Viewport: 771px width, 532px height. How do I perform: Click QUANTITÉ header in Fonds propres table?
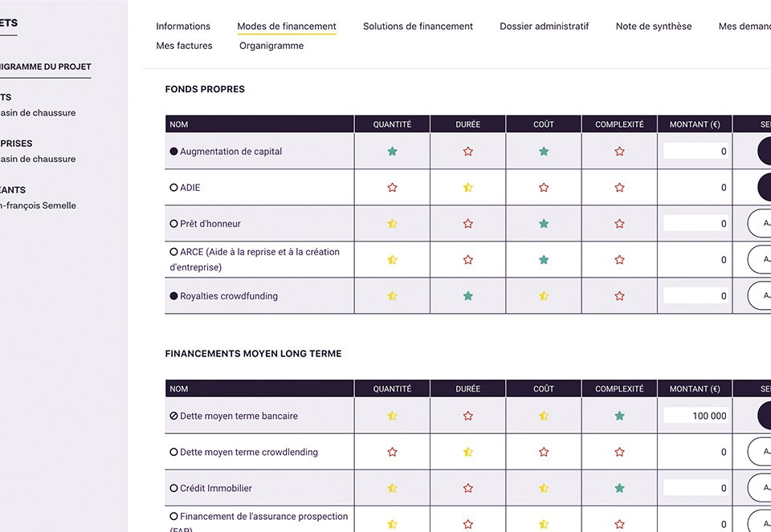click(x=392, y=124)
